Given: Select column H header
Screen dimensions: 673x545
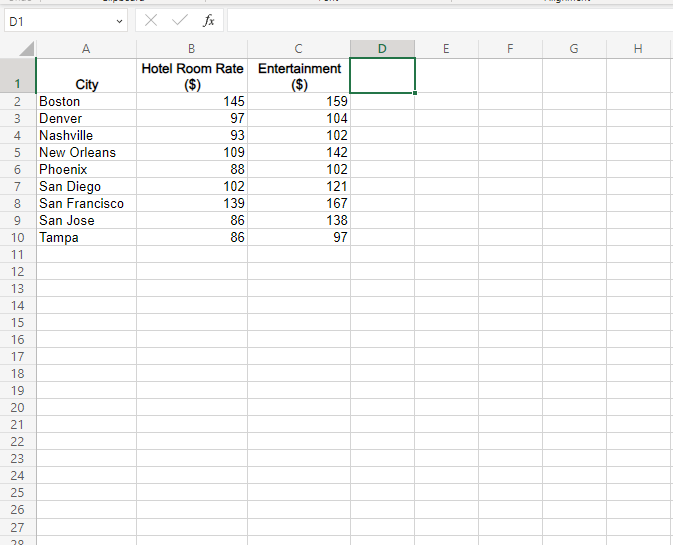Looking at the screenshot, I should [x=638, y=48].
